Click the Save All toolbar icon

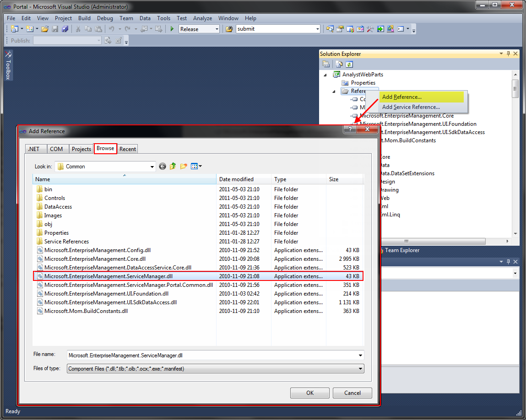point(65,29)
